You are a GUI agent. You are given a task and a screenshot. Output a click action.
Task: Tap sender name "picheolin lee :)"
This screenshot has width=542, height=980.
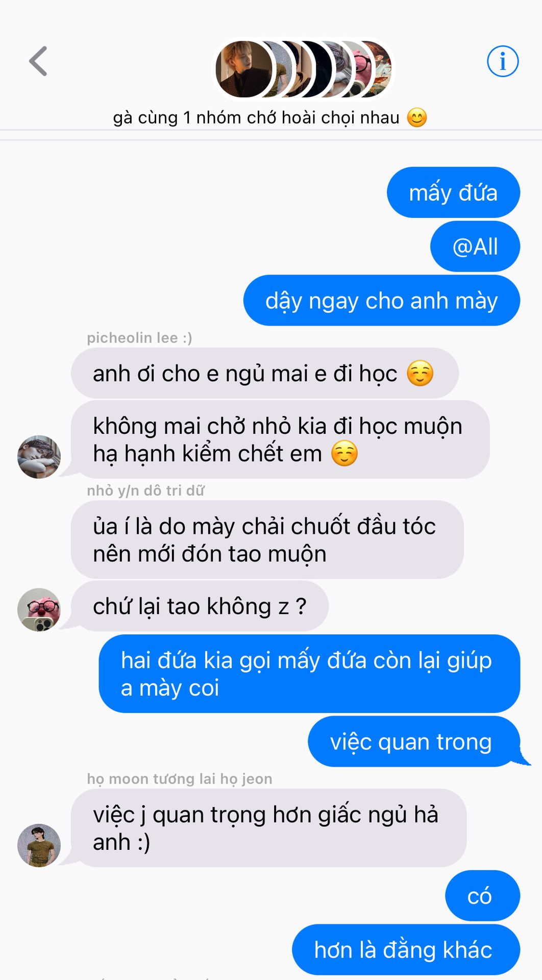pos(139,338)
